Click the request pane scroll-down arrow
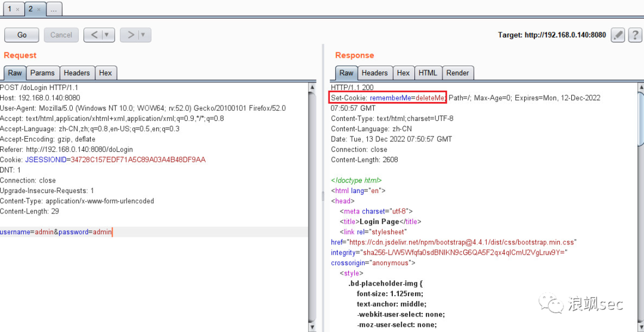This screenshot has height=332, width=644. tap(312, 327)
